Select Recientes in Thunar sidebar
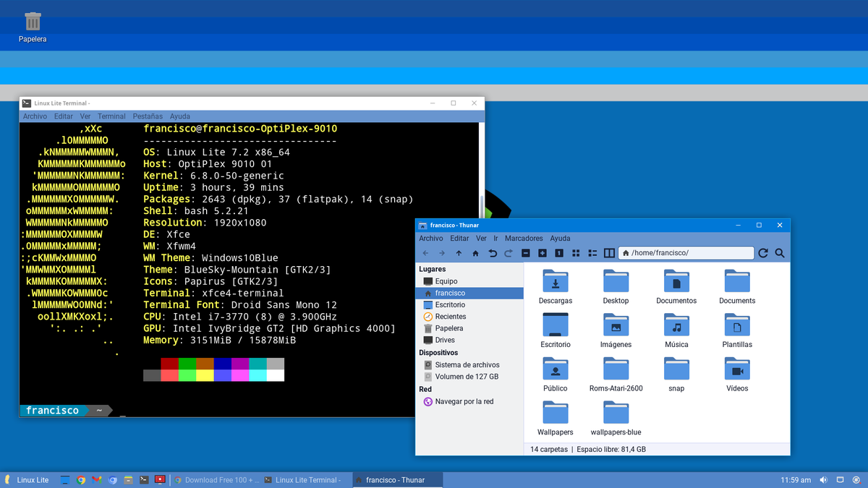The image size is (868, 488). [x=469, y=316]
